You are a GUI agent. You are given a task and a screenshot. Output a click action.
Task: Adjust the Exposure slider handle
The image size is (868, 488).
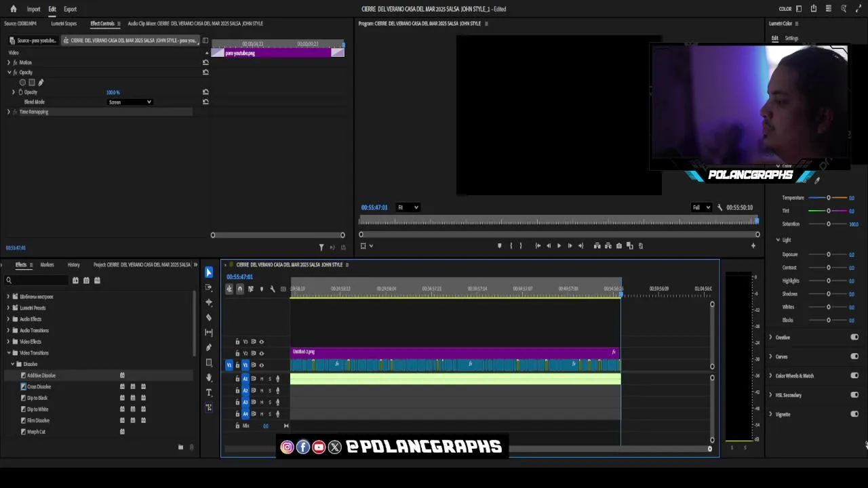coord(828,255)
